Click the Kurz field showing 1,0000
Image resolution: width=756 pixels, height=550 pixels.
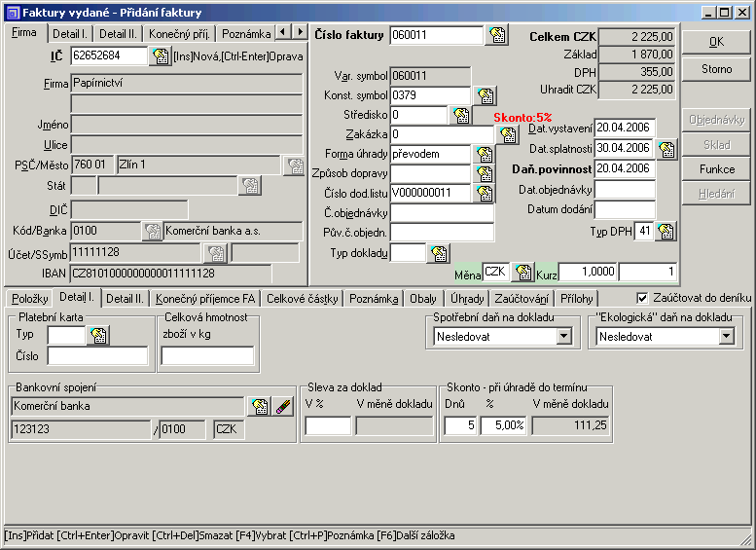pyautogui.click(x=588, y=272)
